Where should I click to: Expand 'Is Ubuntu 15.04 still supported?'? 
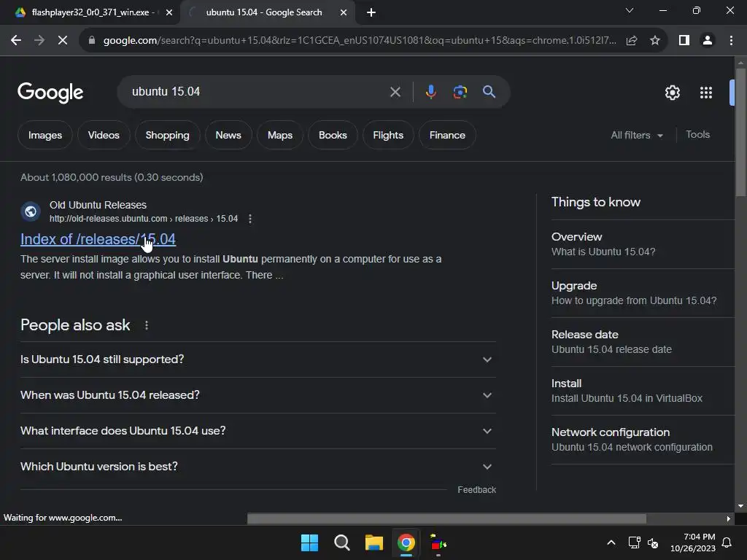point(258,359)
